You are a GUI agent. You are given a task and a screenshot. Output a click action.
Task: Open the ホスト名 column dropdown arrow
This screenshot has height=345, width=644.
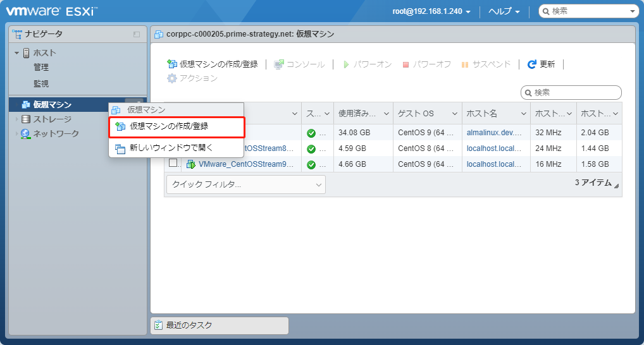(x=523, y=114)
